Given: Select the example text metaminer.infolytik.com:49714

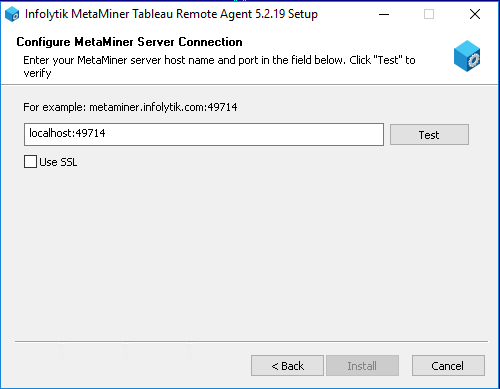Looking at the screenshot, I should tap(163, 107).
